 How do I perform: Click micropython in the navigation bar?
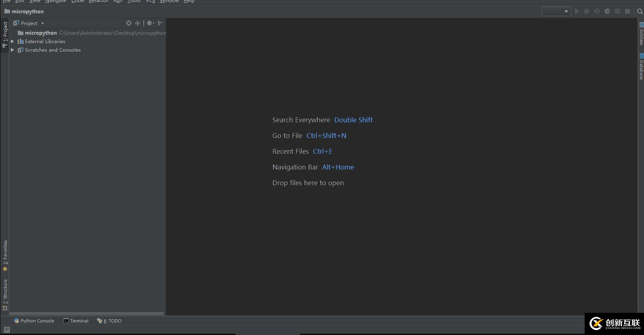tap(24, 11)
